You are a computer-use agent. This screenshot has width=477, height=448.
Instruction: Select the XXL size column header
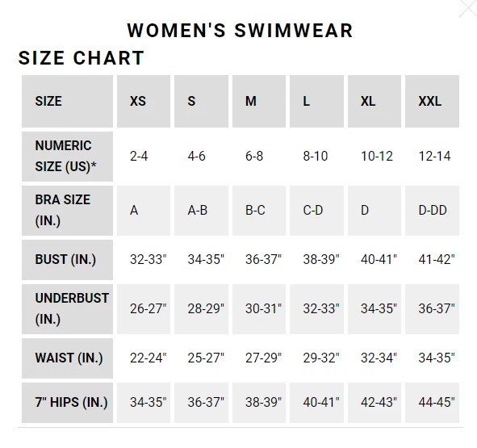coord(432,102)
